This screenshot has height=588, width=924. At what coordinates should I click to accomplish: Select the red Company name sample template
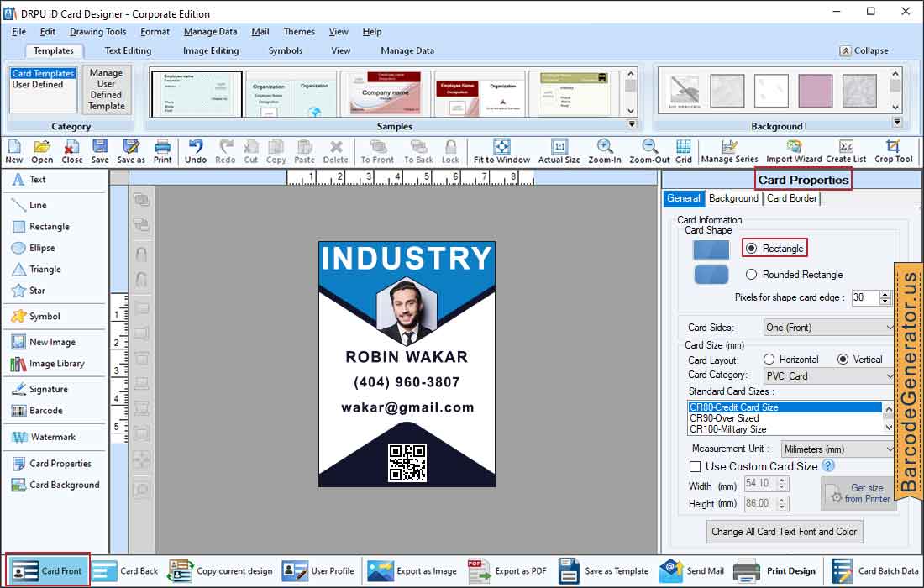tap(386, 93)
